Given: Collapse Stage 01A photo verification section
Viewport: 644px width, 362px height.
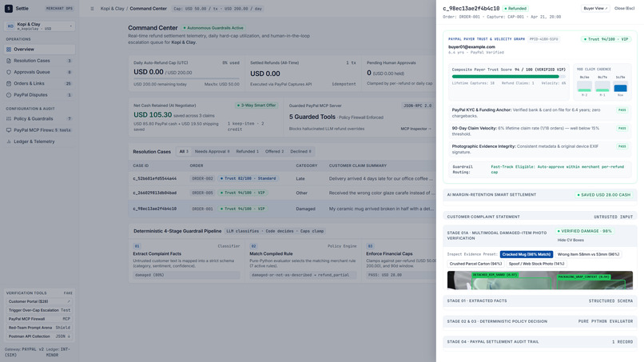Looking at the screenshot, I should coord(539,236).
